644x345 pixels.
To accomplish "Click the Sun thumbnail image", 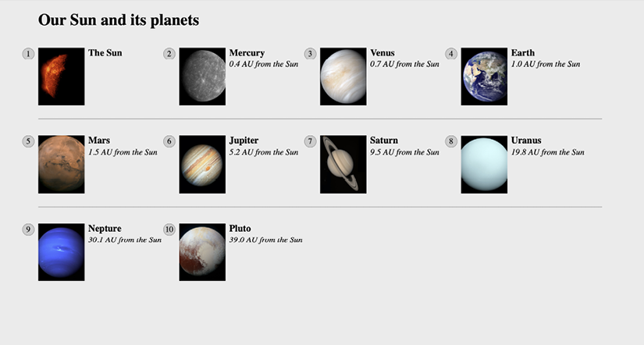I will coord(61,76).
